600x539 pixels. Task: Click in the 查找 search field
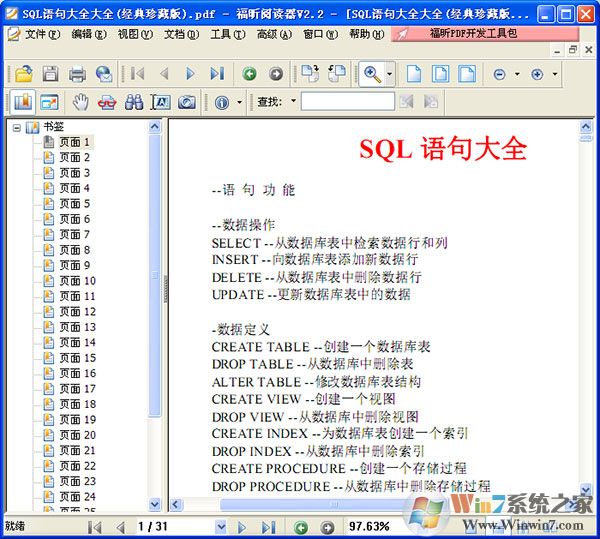click(x=347, y=102)
